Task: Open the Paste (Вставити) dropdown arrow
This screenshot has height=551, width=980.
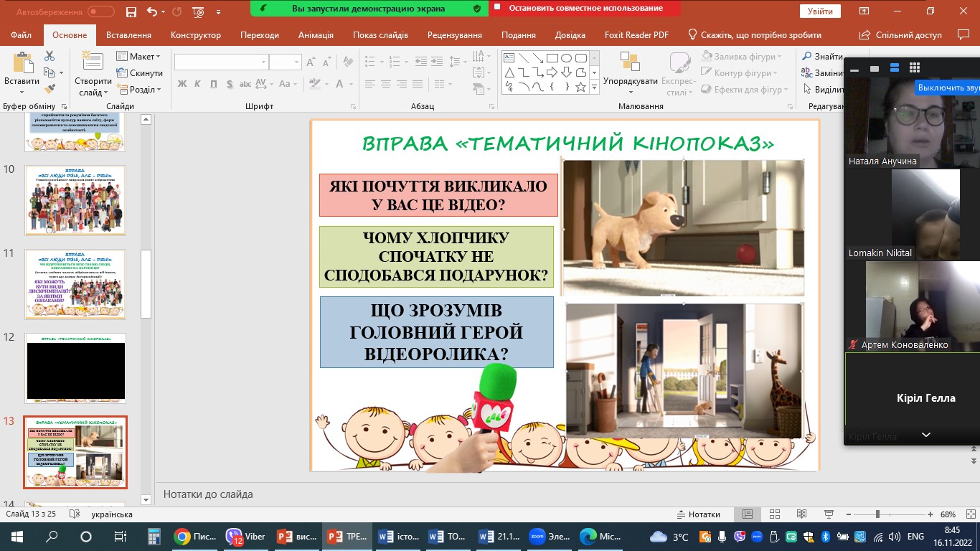Action: coord(22,93)
